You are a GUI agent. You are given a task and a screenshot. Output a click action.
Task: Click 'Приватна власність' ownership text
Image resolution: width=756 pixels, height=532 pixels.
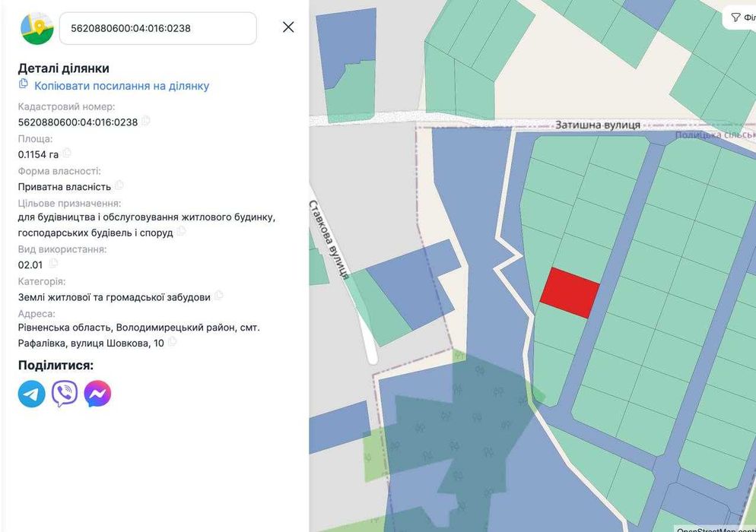tap(65, 186)
